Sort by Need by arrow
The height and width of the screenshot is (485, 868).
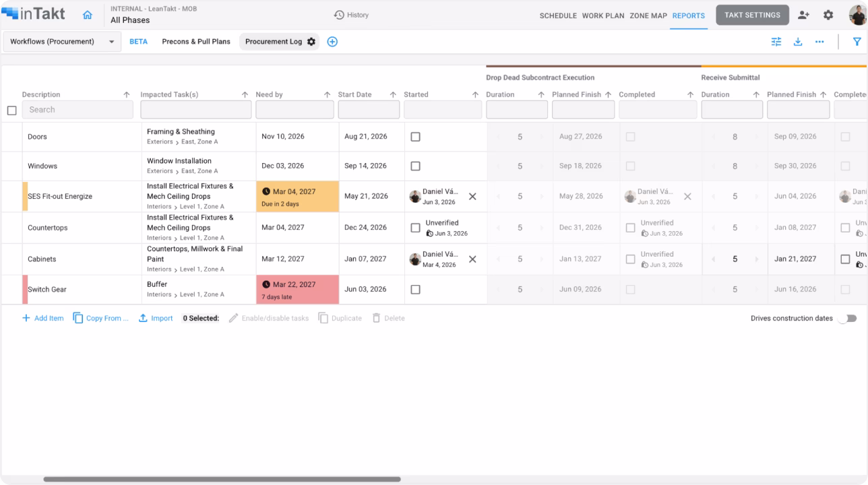coord(328,95)
